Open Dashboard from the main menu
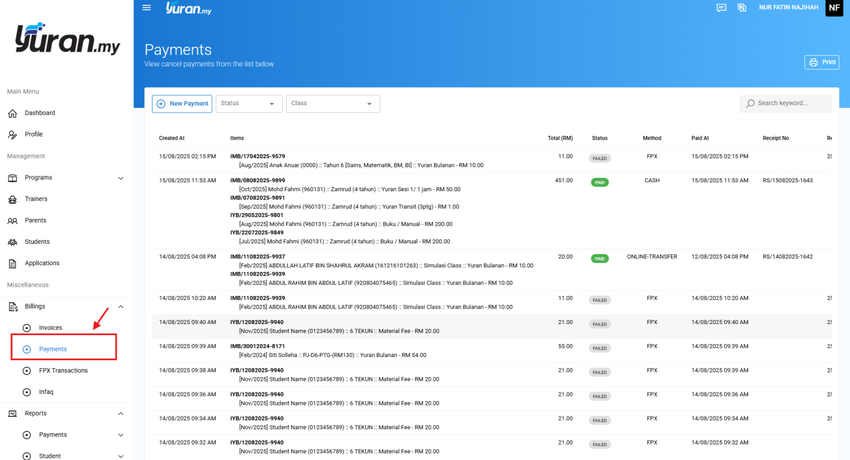Image resolution: width=850 pixels, height=460 pixels. (40, 113)
